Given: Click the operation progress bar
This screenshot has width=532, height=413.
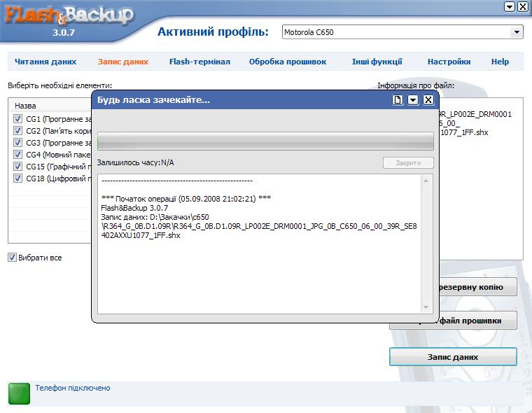Looking at the screenshot, I should tap(265, 141).
